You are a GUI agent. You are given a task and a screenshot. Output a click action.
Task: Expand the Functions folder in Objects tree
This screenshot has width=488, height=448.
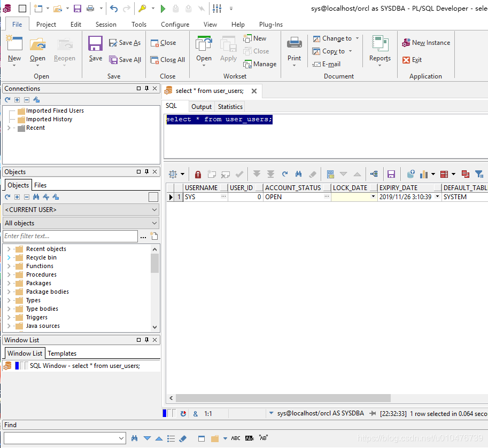[9, 266]
